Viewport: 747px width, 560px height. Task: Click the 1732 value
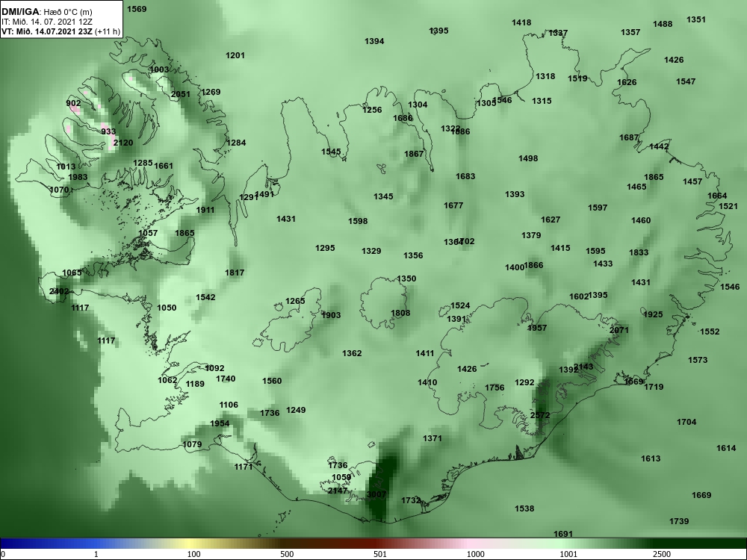point(411,500)
